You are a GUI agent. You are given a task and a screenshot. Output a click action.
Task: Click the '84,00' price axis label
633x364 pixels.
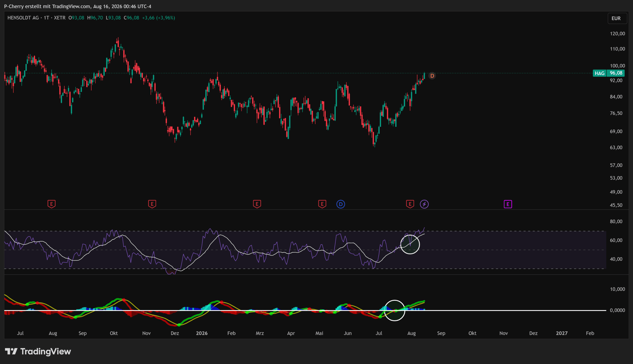click(616, 97)
